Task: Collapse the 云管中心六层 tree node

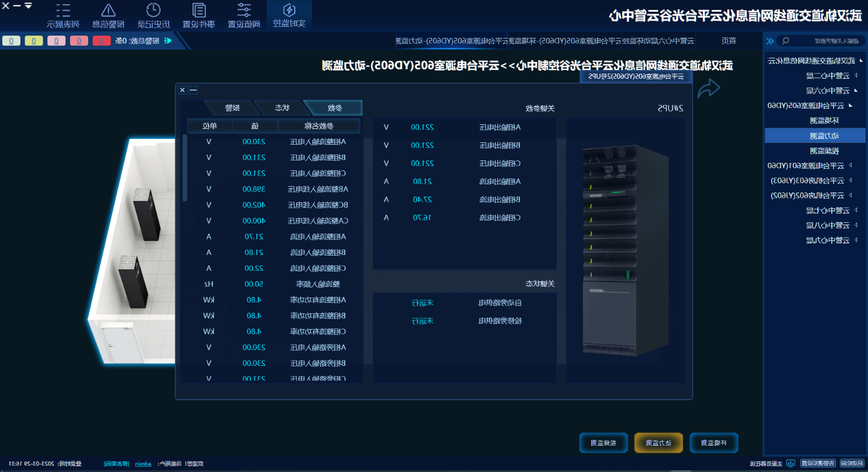Action: pos(856,90)
